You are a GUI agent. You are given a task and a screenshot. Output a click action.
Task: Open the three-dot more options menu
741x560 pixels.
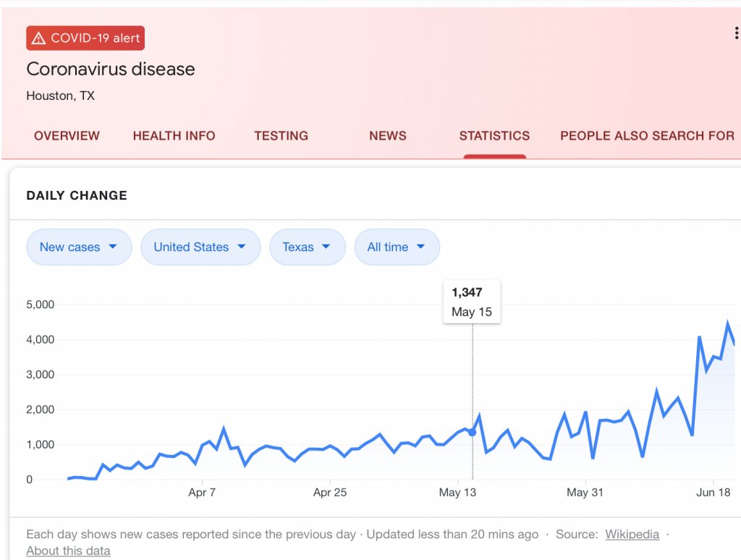(736, 33)
